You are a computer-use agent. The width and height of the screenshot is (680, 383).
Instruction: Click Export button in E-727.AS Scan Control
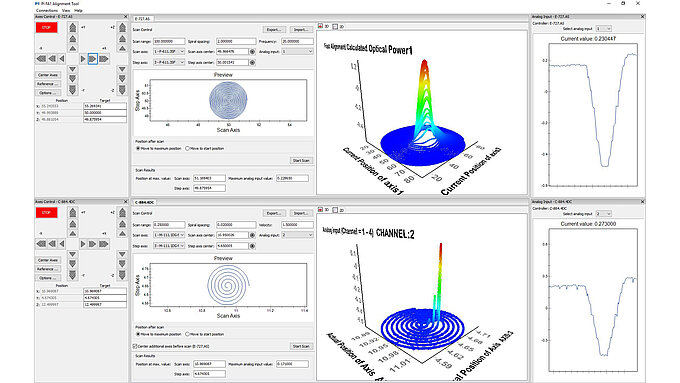click(274, 30)
